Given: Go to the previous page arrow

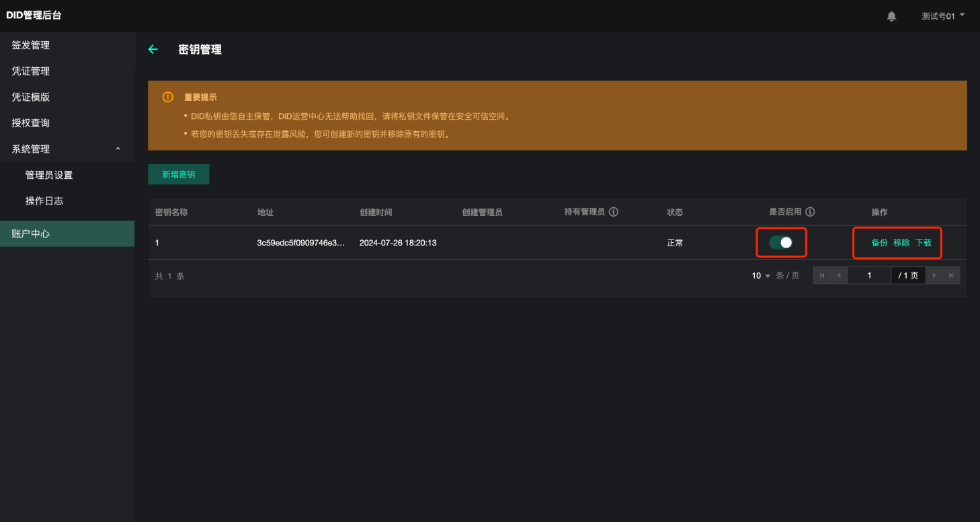Looking at the screenshot, I should coord(839,276).
